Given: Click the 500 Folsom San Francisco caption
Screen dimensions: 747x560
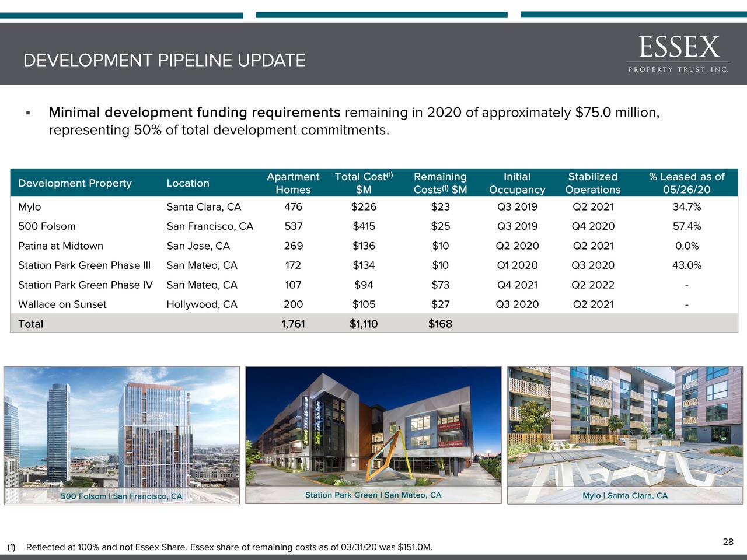Looking at the screenshot, I should tap(121, 496).
